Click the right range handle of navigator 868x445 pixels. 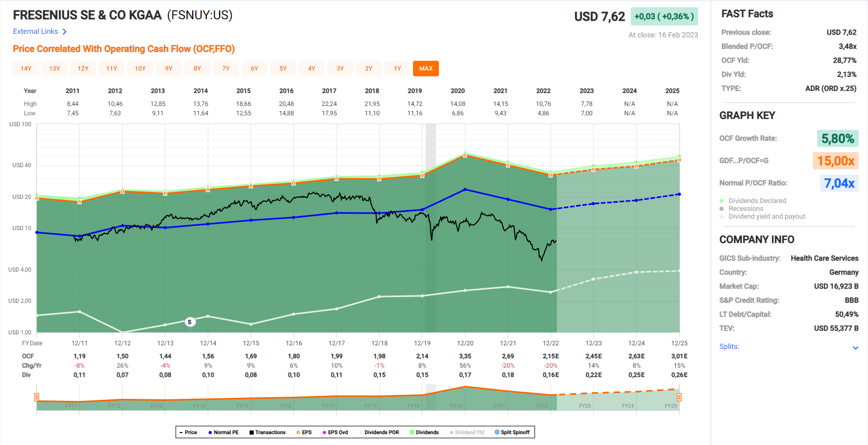[679, 397]
